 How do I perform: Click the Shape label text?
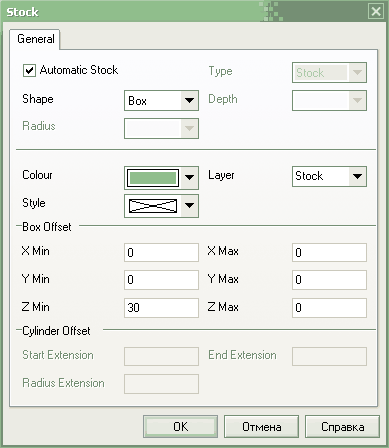(x=38, y=99)
